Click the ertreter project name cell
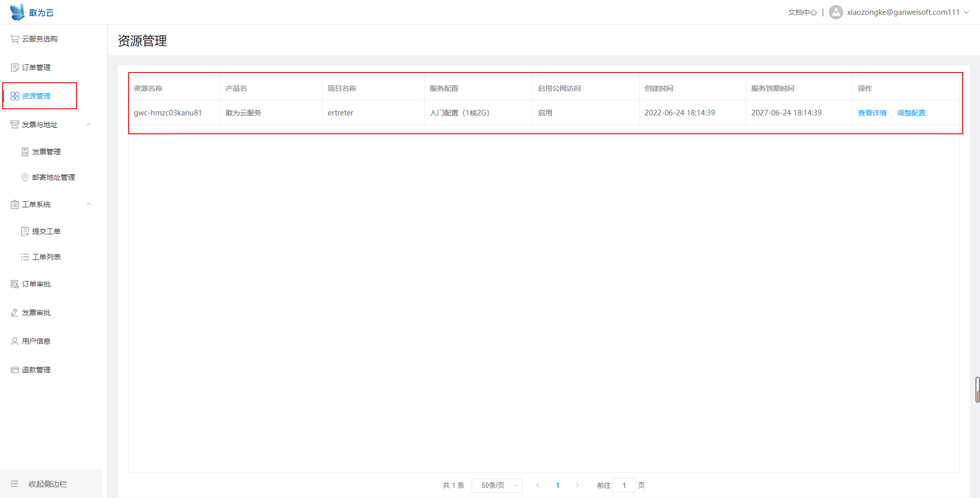Viewport: 980px width, 498px height. [340, 113]
